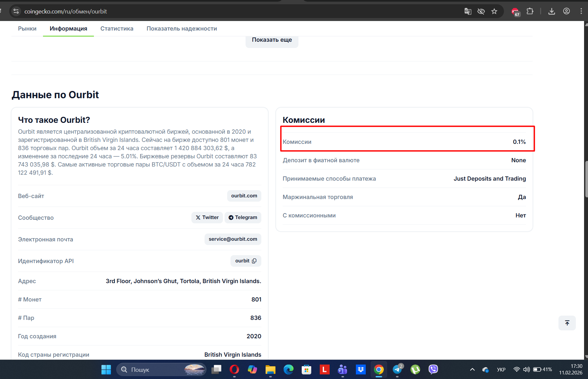Click the Данные по Ourbit heading

tap(55, 95)
